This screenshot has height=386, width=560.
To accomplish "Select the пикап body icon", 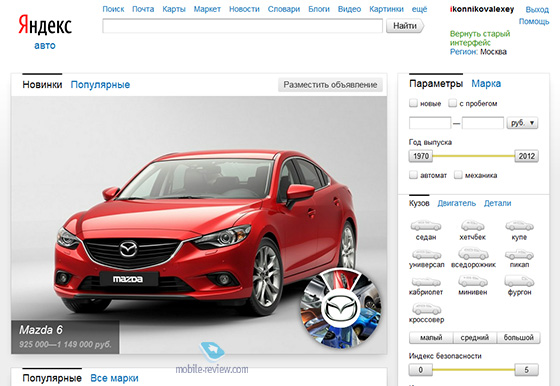I will tap(519, 255).
